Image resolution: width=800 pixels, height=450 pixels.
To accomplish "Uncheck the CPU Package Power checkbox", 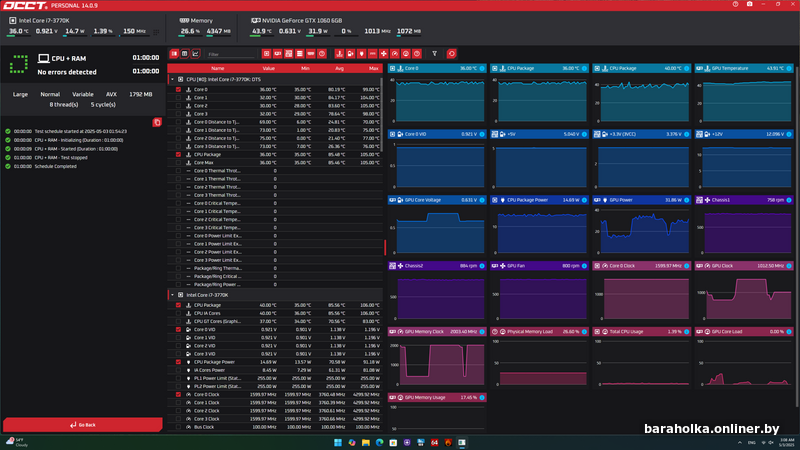I will point(178,362).
